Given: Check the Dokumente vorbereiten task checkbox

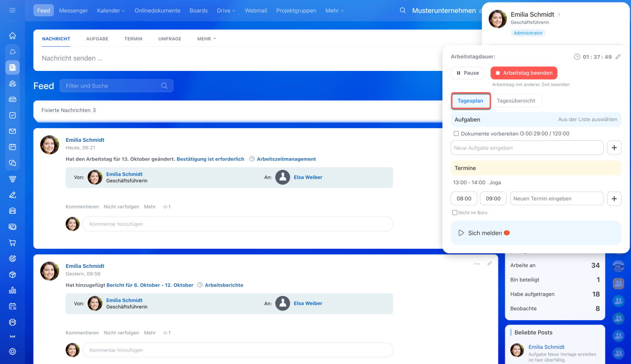Looking at the screenshot, I should 456,133.
